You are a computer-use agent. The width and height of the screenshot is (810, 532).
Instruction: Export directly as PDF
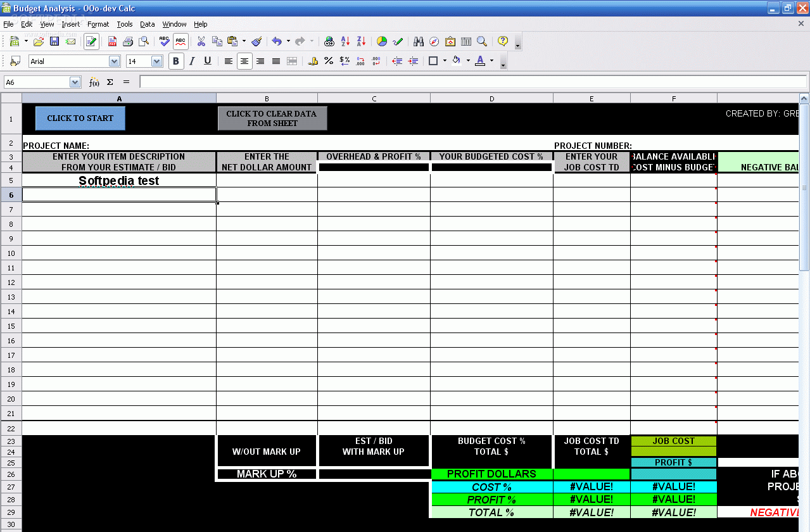pos(112,41)
